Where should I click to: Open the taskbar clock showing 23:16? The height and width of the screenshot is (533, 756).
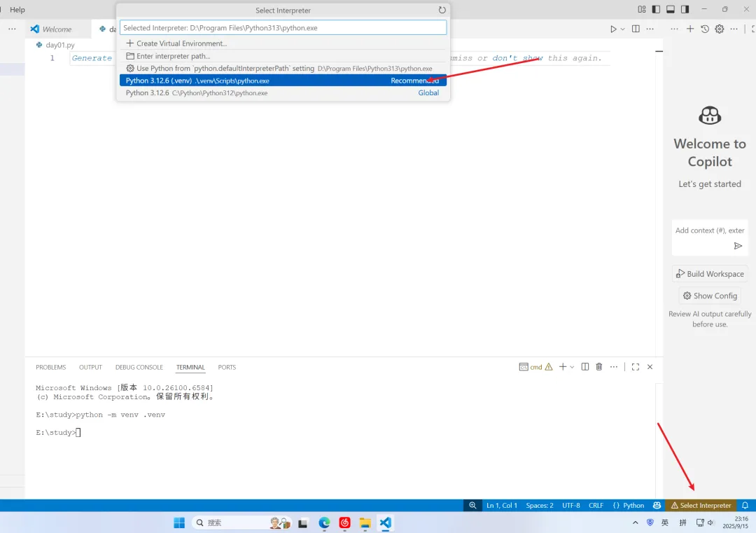(735, 523)
